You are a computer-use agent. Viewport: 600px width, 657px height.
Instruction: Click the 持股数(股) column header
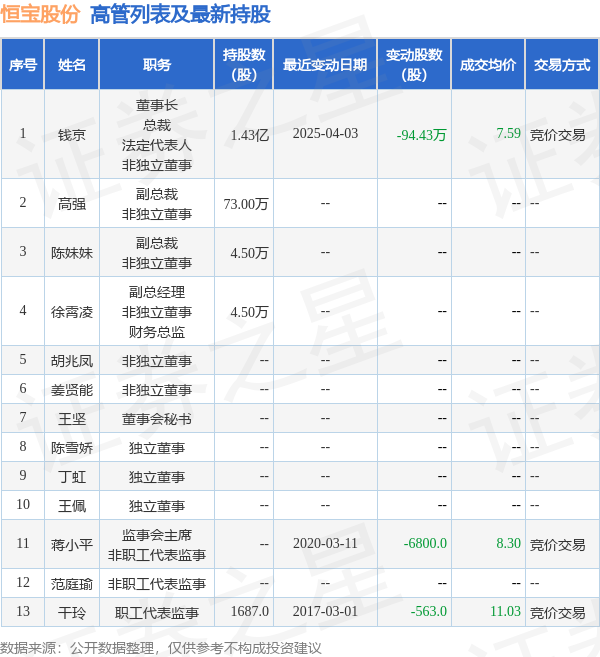pos(244,65)
